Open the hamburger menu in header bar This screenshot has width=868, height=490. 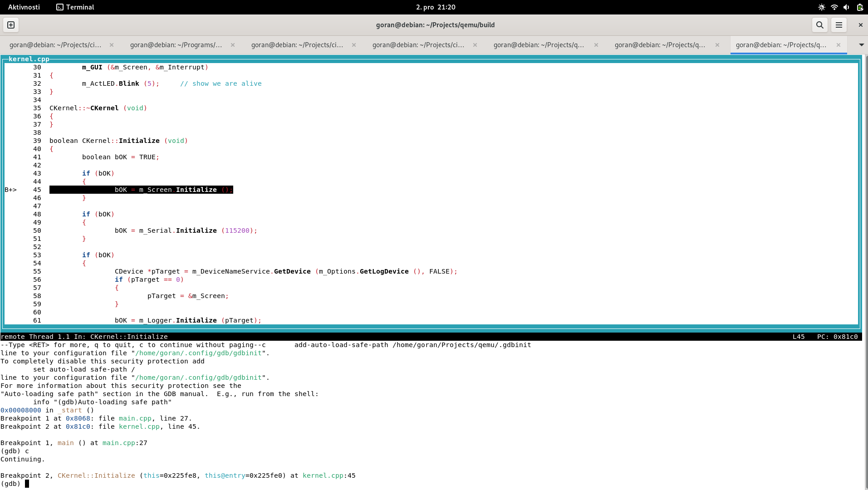pyautogui.click(x=839, y=25)
